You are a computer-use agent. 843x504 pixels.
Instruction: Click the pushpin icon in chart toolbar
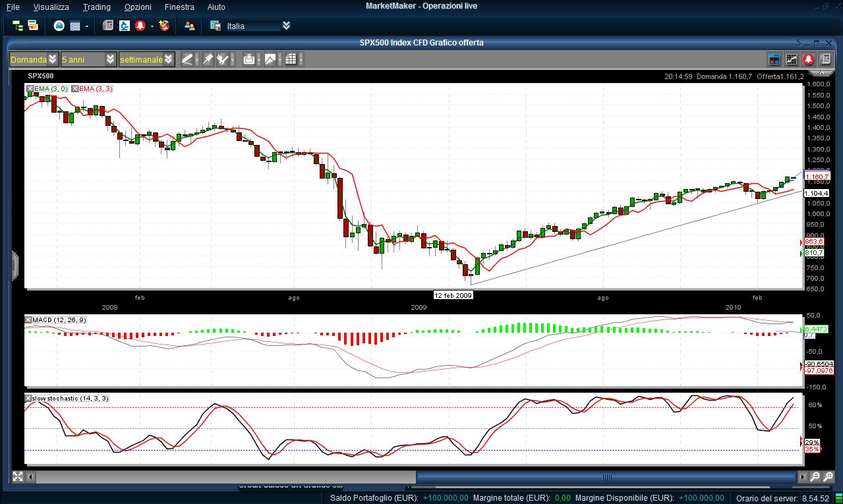(208, 59)
